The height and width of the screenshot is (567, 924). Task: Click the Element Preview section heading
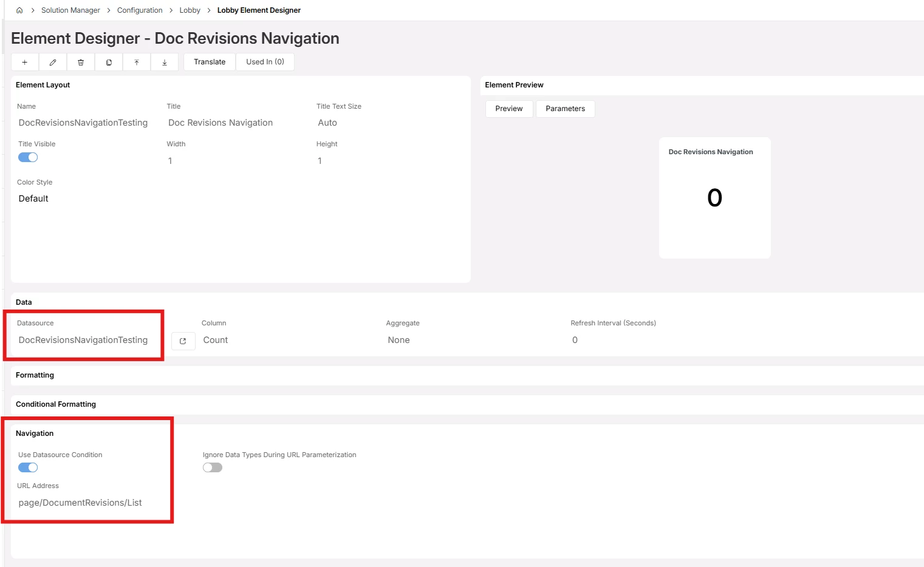514,85
